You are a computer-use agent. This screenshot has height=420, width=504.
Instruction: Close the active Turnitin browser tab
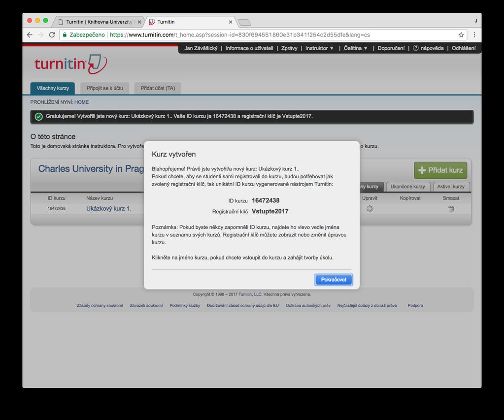click(231, 22)
